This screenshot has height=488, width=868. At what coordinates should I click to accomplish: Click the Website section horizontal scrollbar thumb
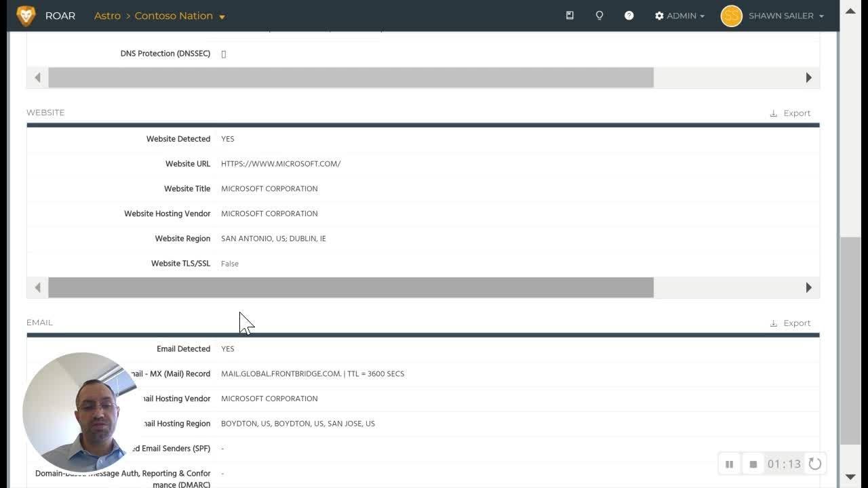(x=351, y=287)
